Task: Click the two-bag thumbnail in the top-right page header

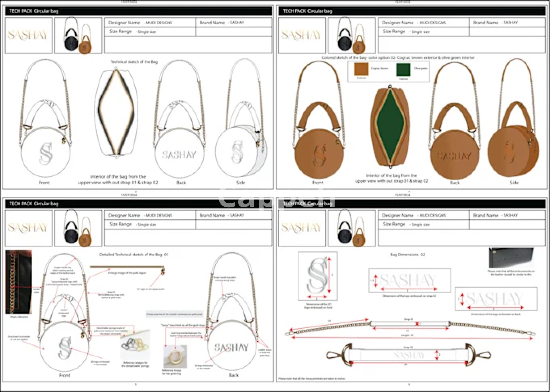Action: point(351,35)
